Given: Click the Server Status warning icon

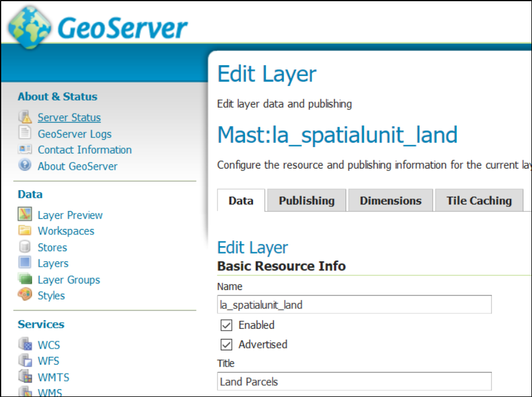Looking at the screenshot, I should coord(25,117).
